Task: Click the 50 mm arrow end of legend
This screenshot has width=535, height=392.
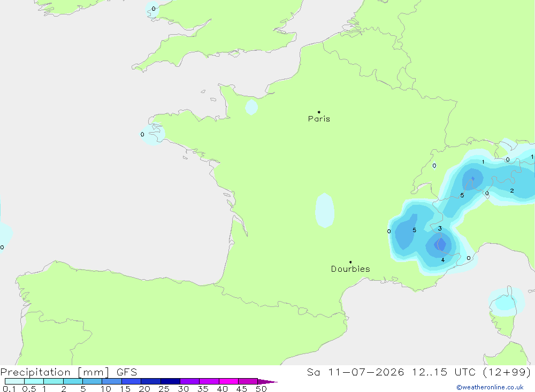Action: coord(267,382)
